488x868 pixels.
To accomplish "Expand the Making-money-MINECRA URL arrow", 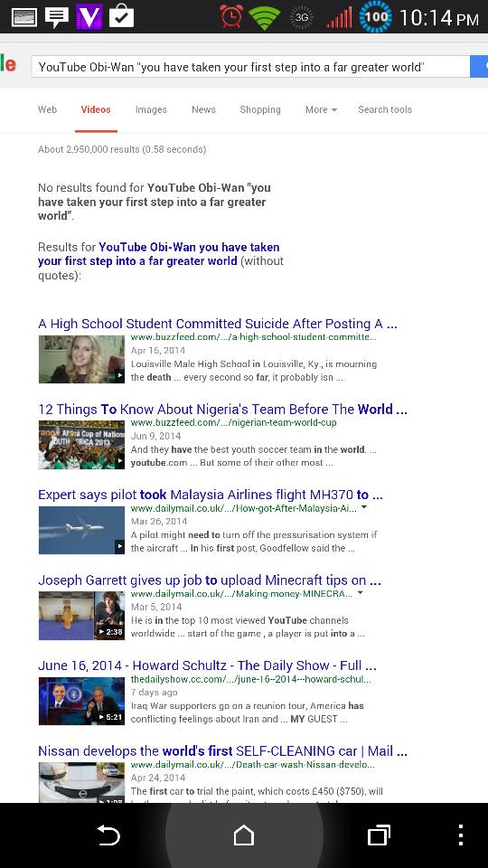I will click(361, 593).
